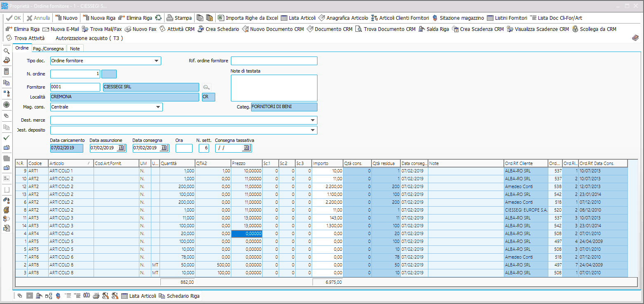Switch to the Pag./Consegna tab
This screenshot has width=644, height=304.
(48, 49)
